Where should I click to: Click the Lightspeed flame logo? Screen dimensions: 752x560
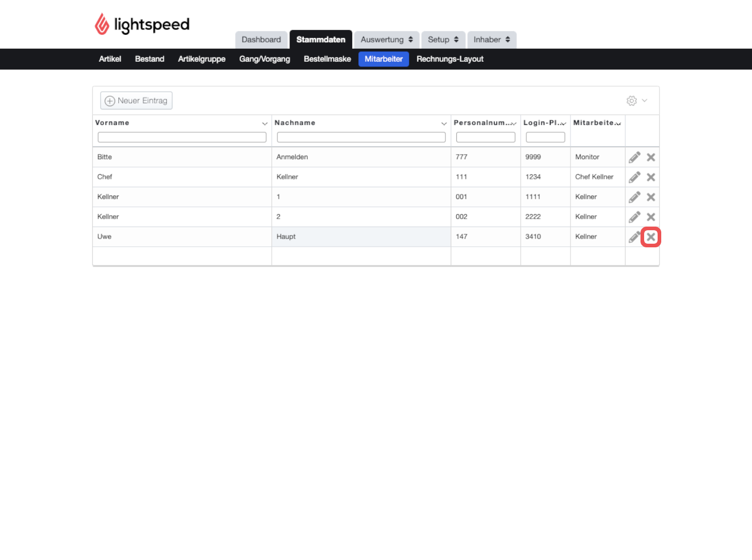click(x=102, y=24)
